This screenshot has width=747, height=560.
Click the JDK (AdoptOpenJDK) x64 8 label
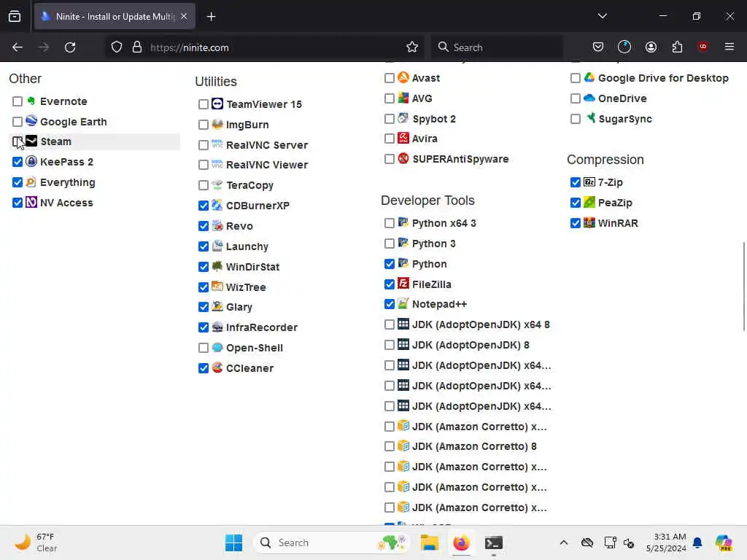pyautogui.click(x=481, y=324)
